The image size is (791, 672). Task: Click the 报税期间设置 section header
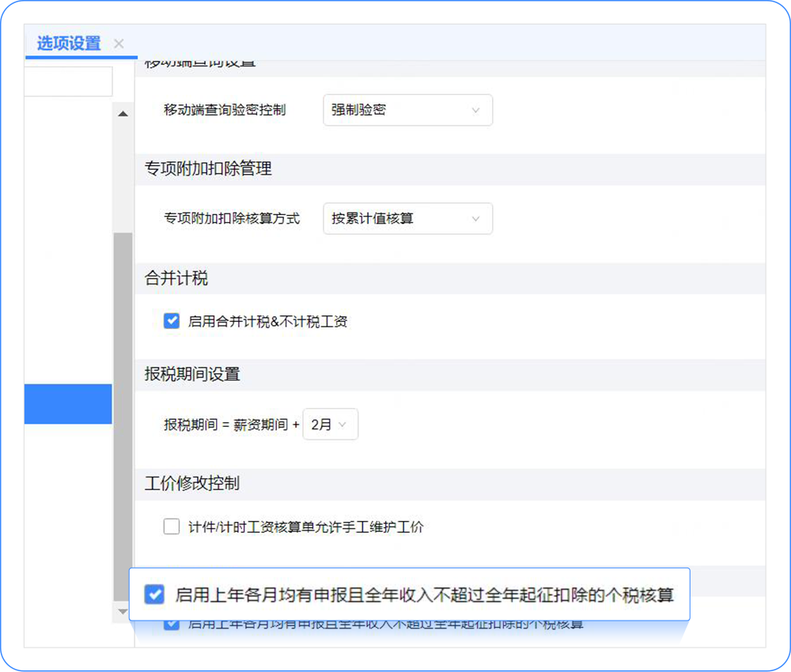192,375
